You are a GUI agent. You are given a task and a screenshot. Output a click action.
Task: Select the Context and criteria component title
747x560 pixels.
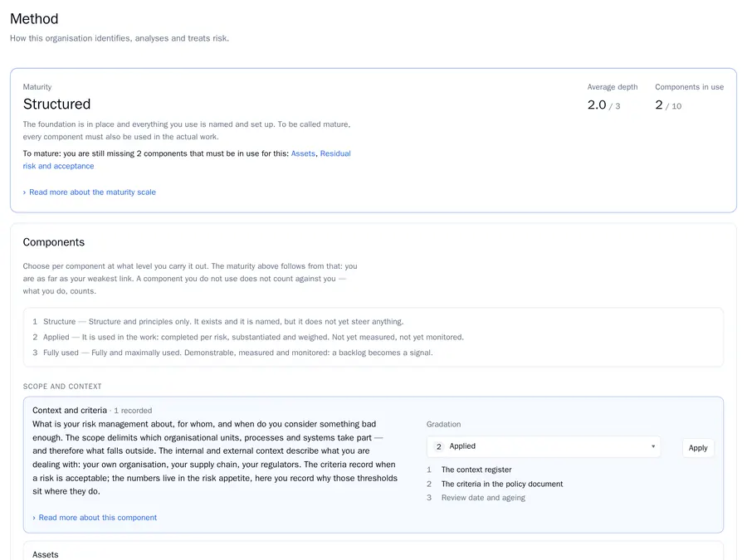[70, 410]
